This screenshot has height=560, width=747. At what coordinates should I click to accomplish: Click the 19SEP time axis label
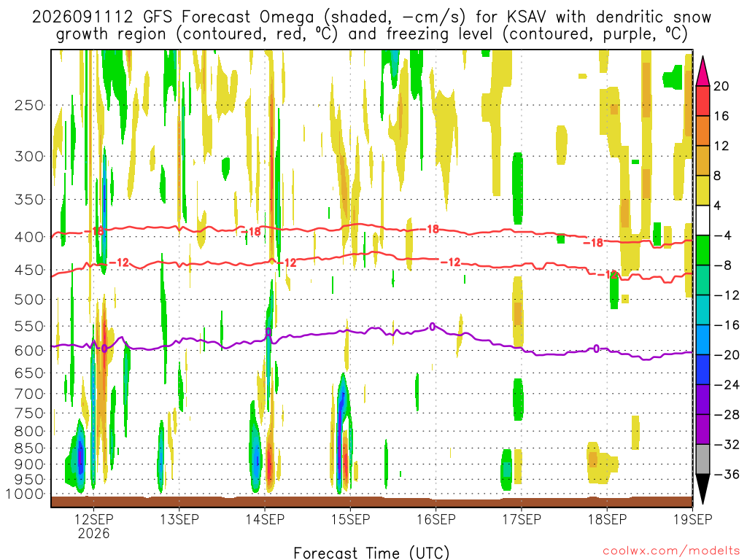point(692,519)
